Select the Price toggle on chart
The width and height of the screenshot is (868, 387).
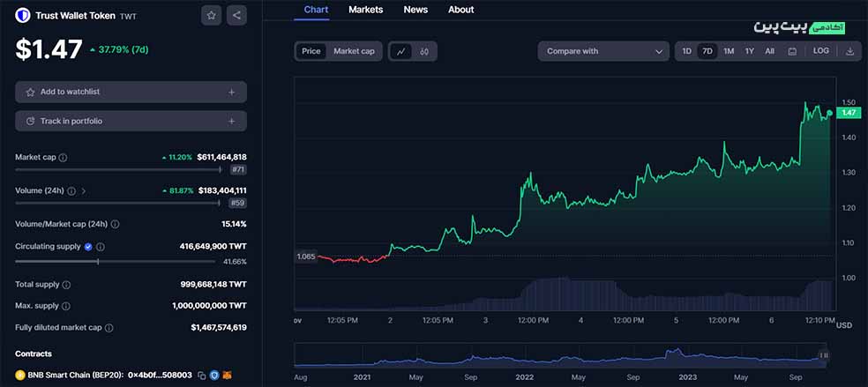coord(311,51)
